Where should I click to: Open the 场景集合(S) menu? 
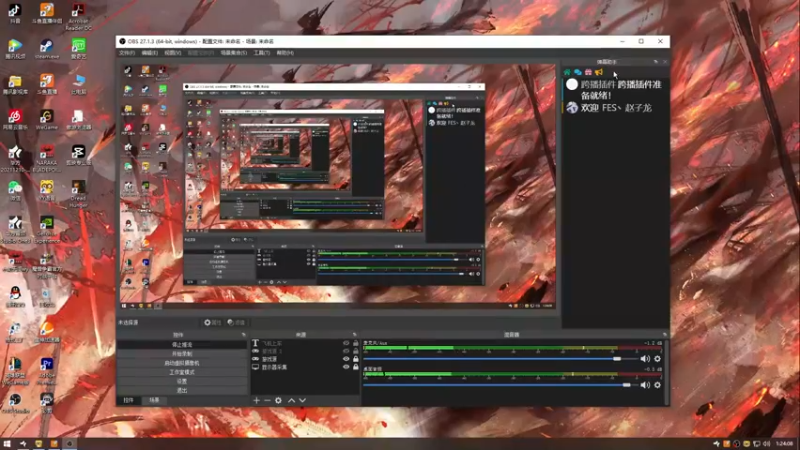click(234, 53)
